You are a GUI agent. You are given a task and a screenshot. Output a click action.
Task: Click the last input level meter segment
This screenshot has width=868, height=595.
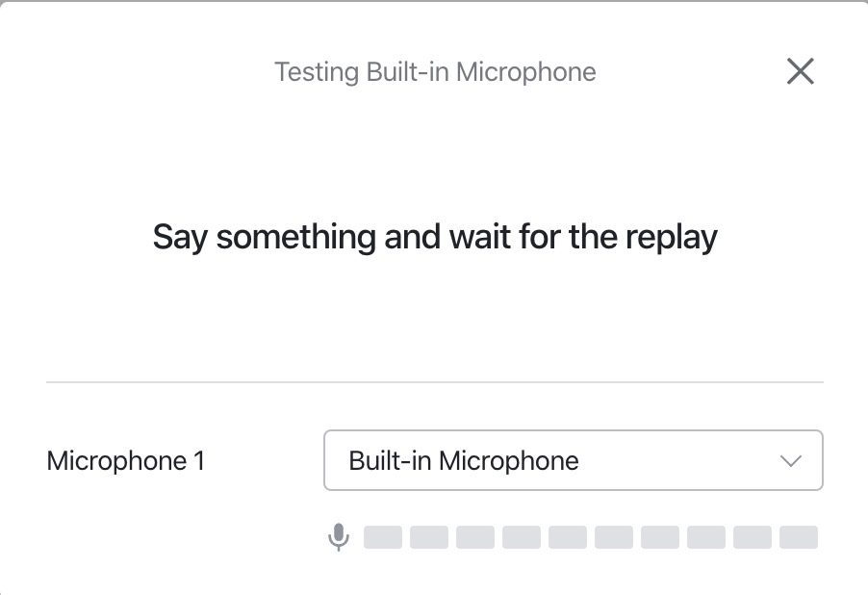(799, 537)
